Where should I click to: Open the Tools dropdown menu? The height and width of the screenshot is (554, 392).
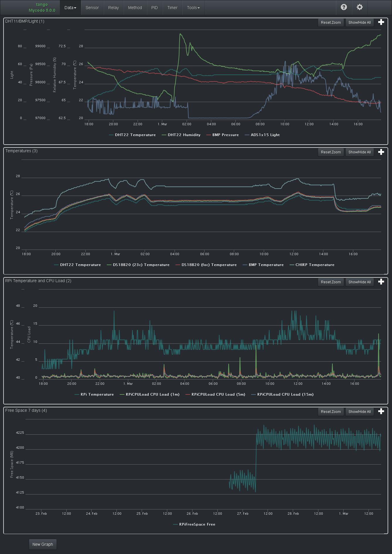coord(193,8)
